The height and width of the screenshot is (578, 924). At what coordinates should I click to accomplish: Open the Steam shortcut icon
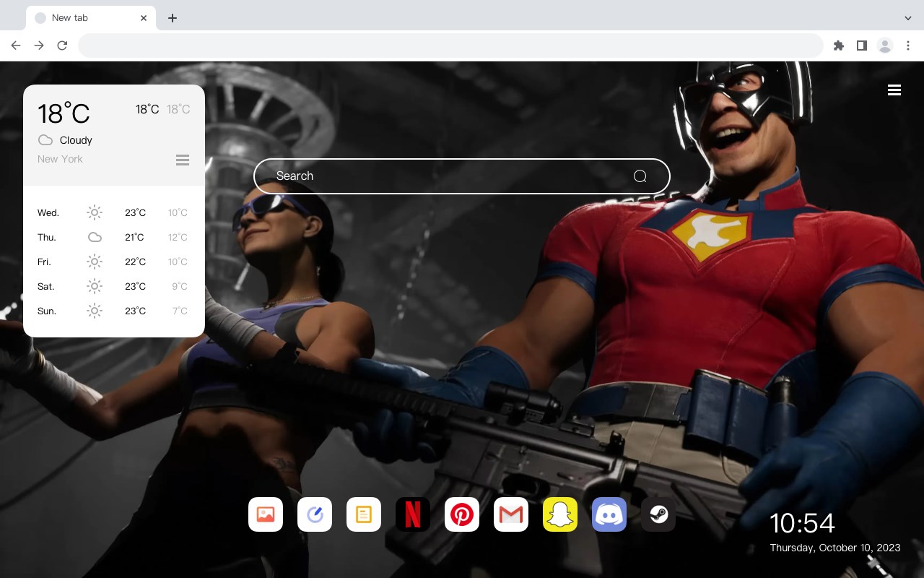click(x=658, y=514)
